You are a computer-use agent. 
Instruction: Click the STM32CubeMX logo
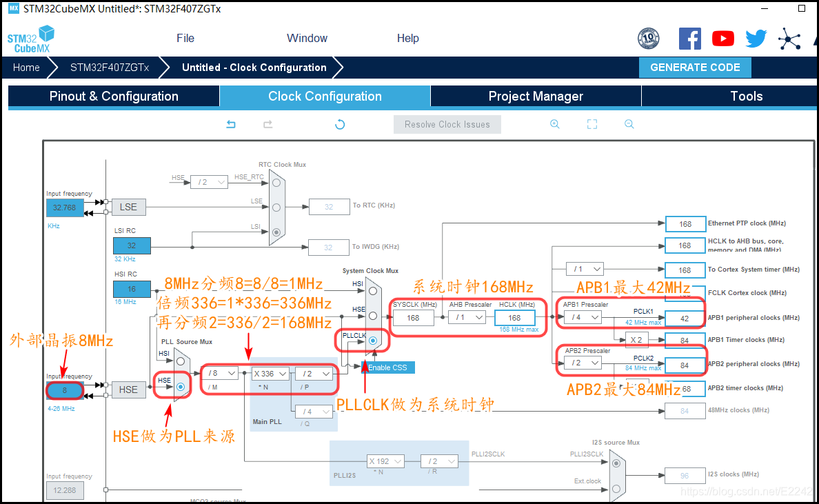(31, 39)
